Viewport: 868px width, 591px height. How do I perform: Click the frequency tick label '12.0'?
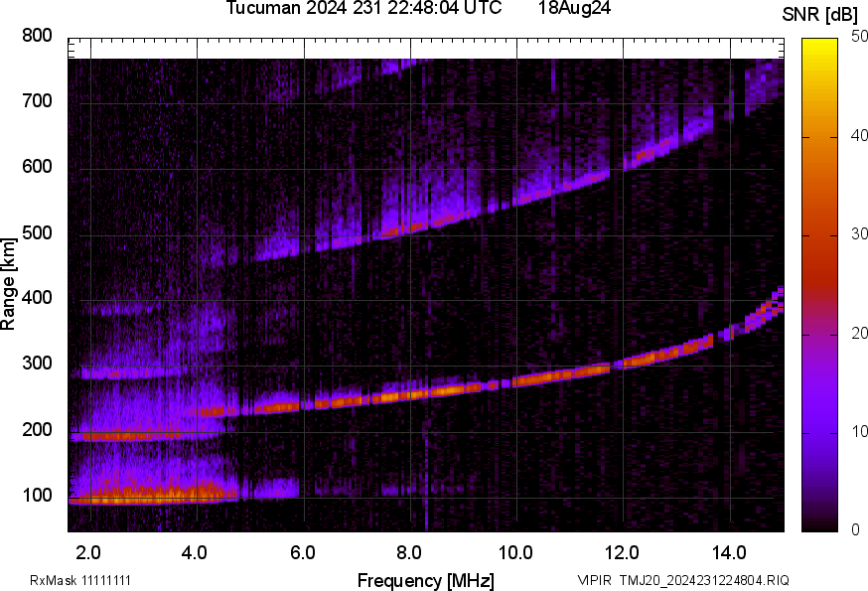tap(623, 553)
